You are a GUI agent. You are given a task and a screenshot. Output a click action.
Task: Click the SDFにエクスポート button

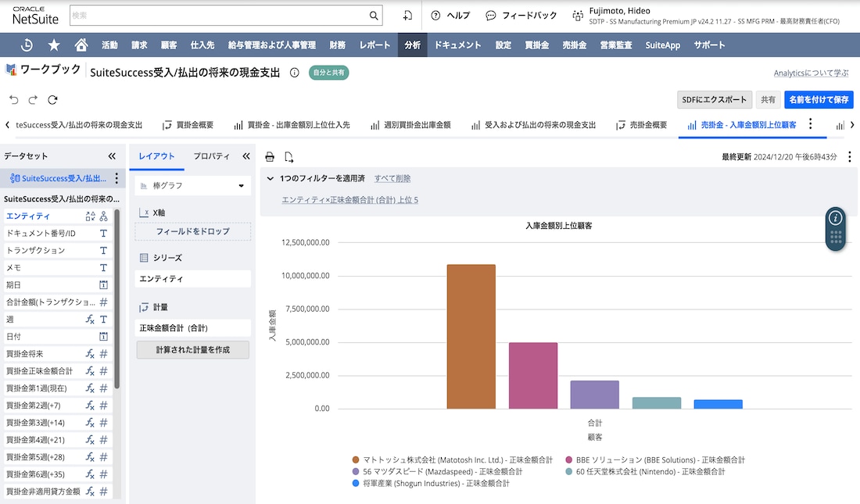click(714, 100)
